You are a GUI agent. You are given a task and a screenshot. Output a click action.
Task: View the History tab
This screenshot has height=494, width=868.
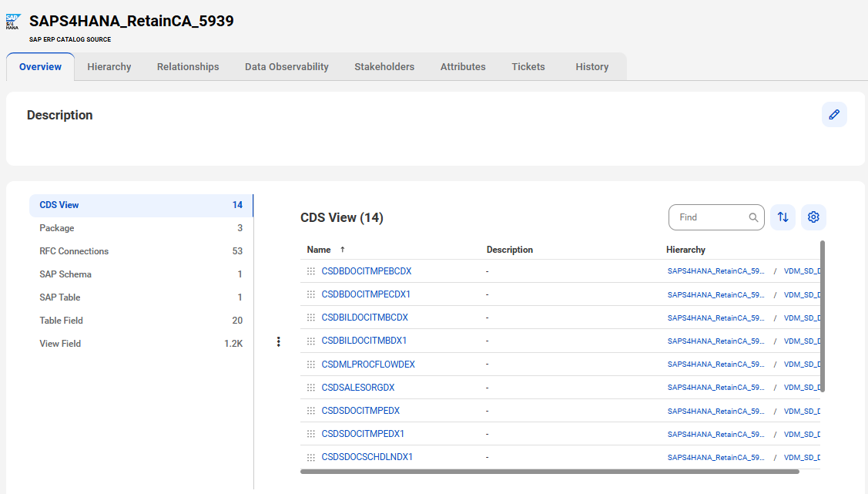point(592,66)
